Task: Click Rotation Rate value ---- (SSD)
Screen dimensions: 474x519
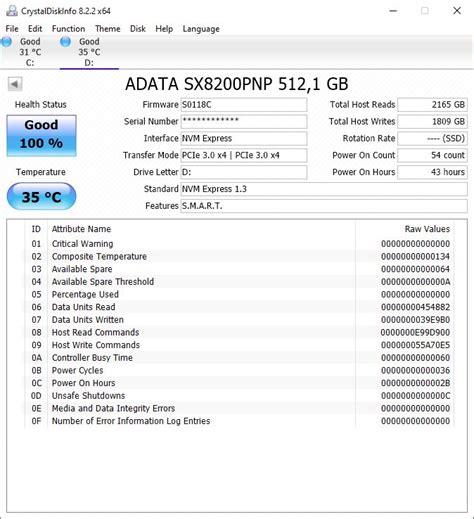Action: (432, 138)
